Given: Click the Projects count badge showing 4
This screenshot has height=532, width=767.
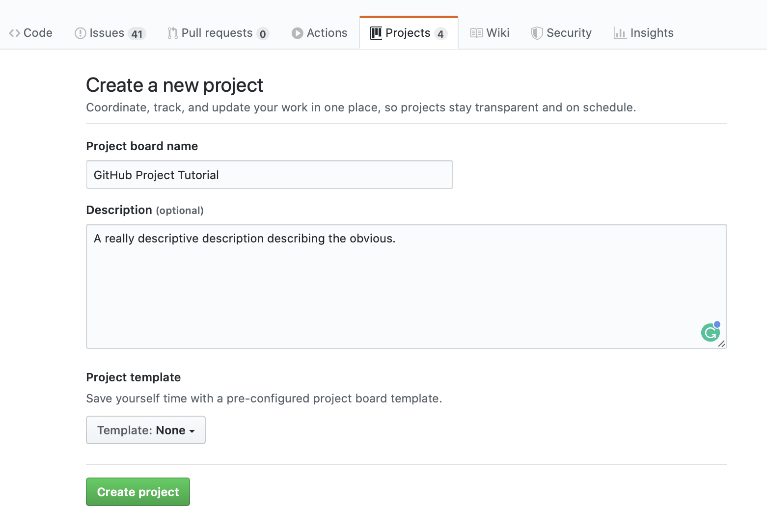Looking at the screenshot, I should (441, 33).
